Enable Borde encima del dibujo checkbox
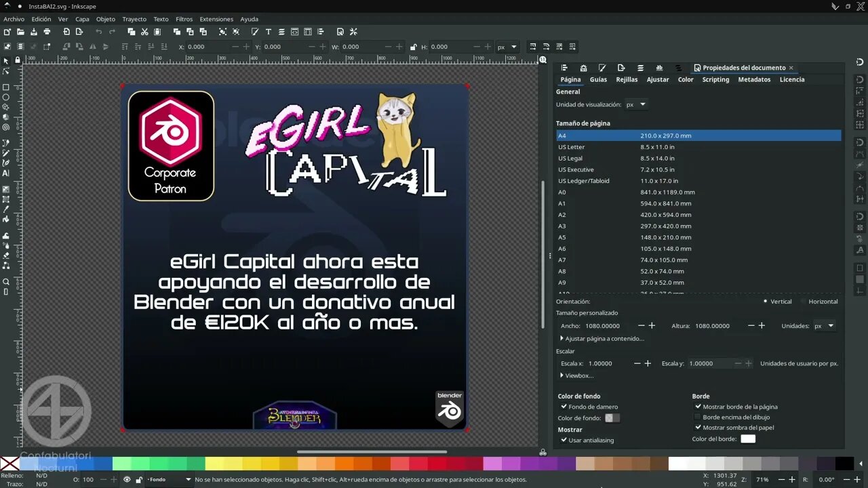The height and width of the screenshot is (488, 868). coord(698,417)
